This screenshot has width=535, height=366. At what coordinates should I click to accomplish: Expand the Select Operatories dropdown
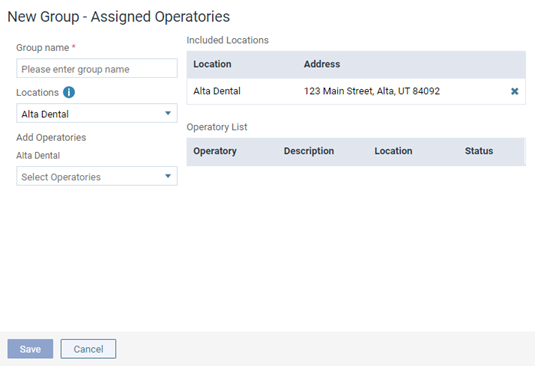point(97,176)
